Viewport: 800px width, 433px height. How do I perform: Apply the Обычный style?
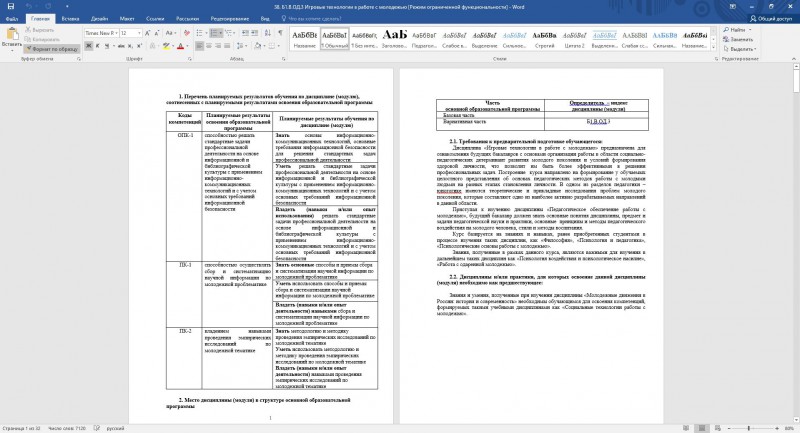click(335, 39)
